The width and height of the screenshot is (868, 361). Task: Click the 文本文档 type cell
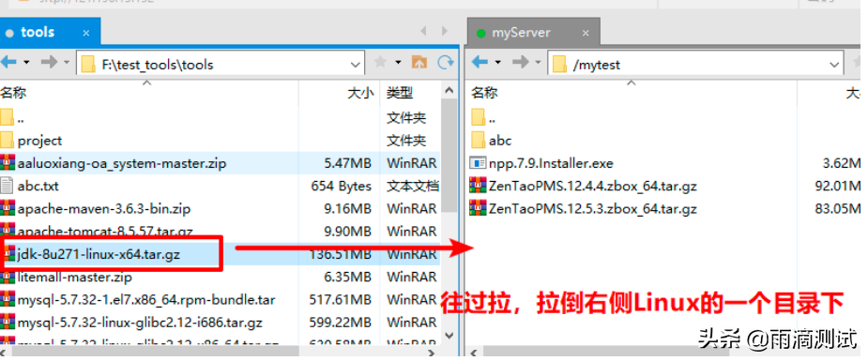[412, 186]
